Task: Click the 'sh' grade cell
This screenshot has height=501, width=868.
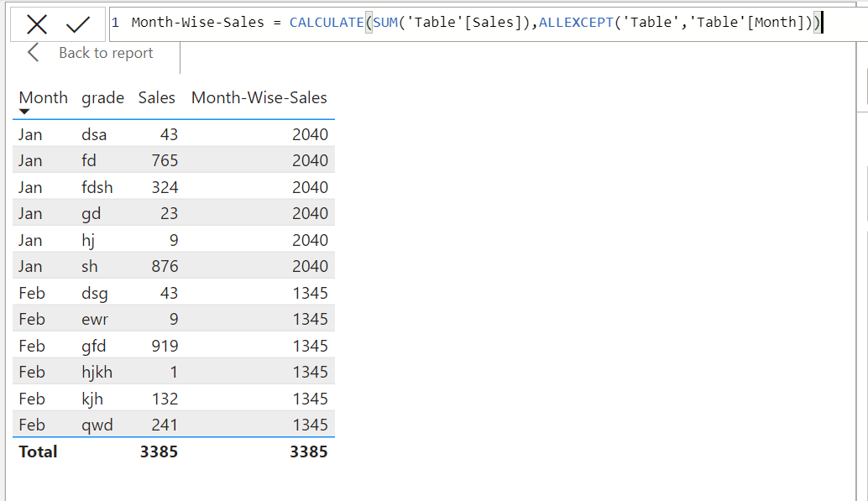Action: coord(90,266)
